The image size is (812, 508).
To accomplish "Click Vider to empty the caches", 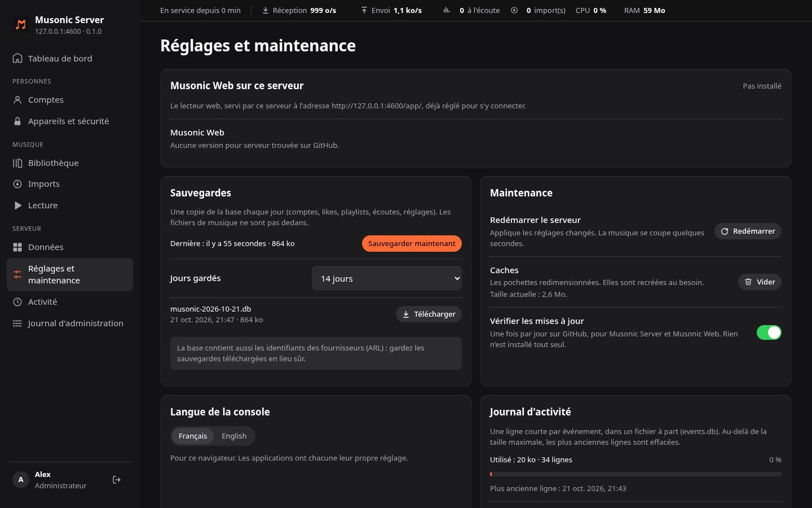I will [x=760, y=282].
